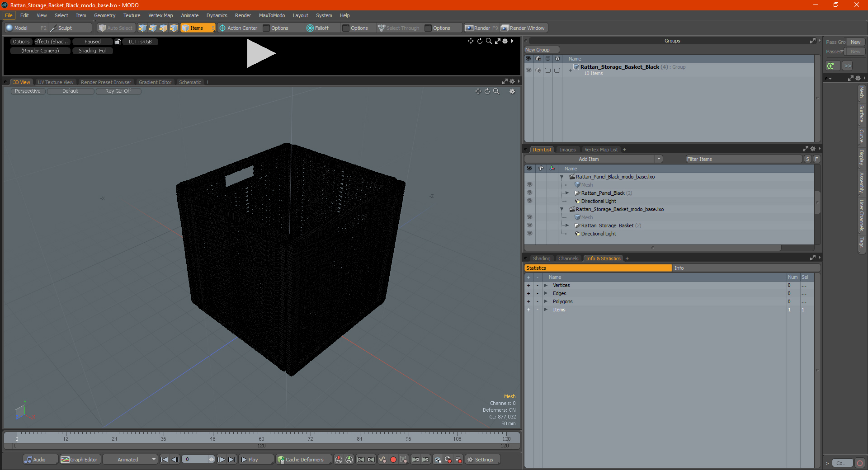Click Ray GL: Off button
The width and height of the screenshot is (868, 470).
[118, 91]
